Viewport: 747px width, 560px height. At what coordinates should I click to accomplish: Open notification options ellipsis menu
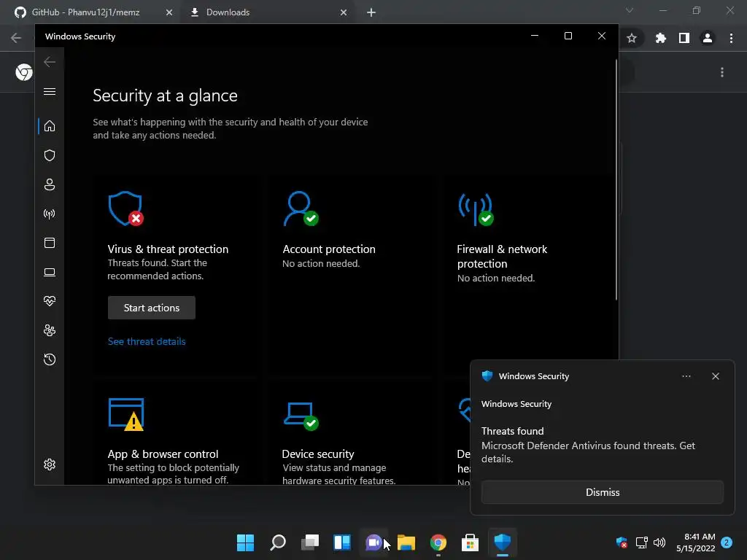(686, 376)
